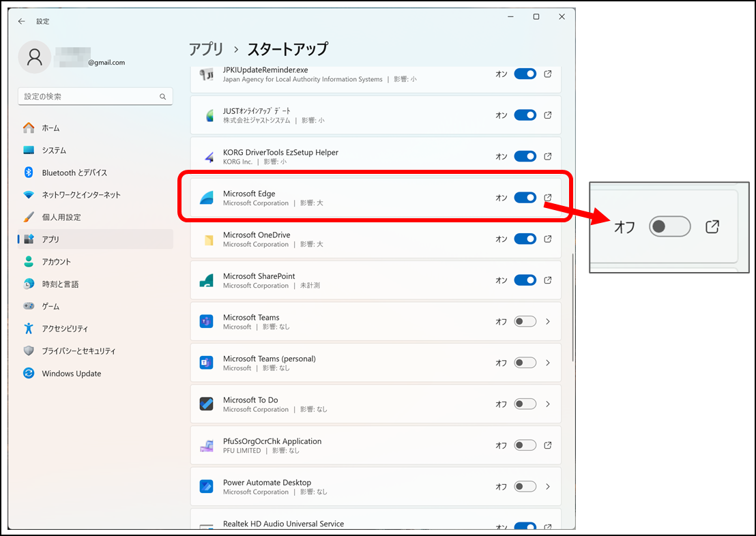Screen dimensions: 756x536
Task: Click the accessibility figure icon
Action: click(x=29, y=328)
